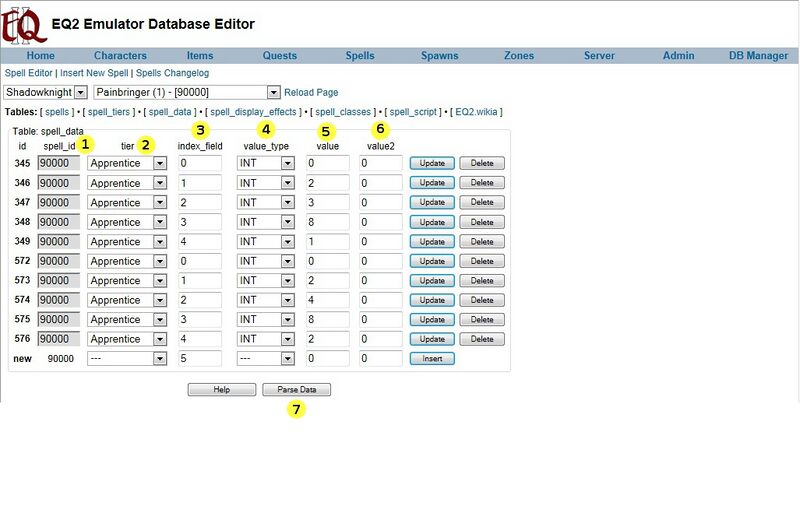Screen dimensions: 800x513
Task: Click value input of row 347
Action: tap(328, 203)
